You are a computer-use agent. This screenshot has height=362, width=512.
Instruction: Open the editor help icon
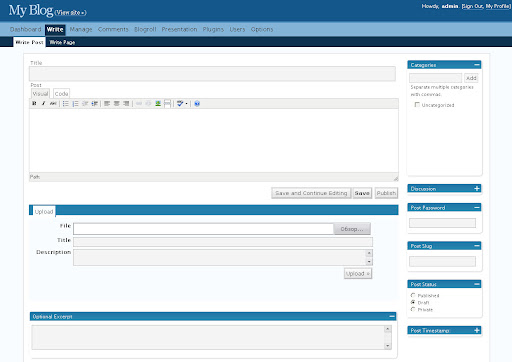coord(197,104)
